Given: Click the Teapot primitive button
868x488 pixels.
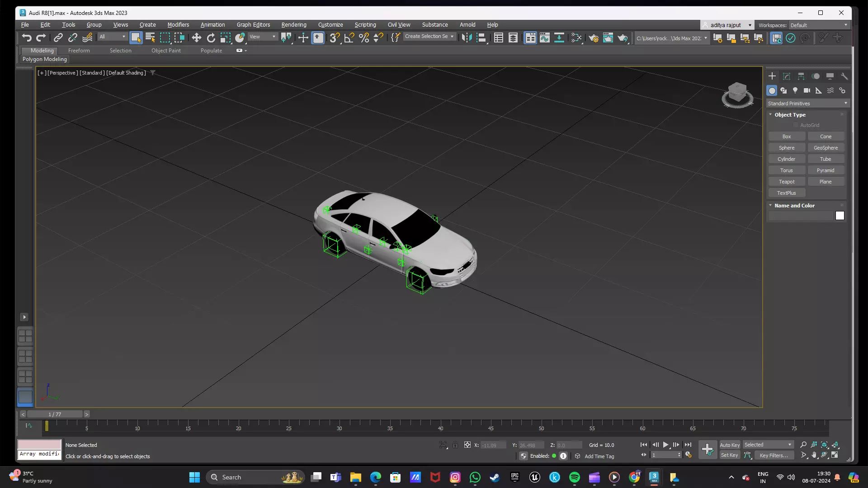Looking at the screenshot, I should point(786,182).
